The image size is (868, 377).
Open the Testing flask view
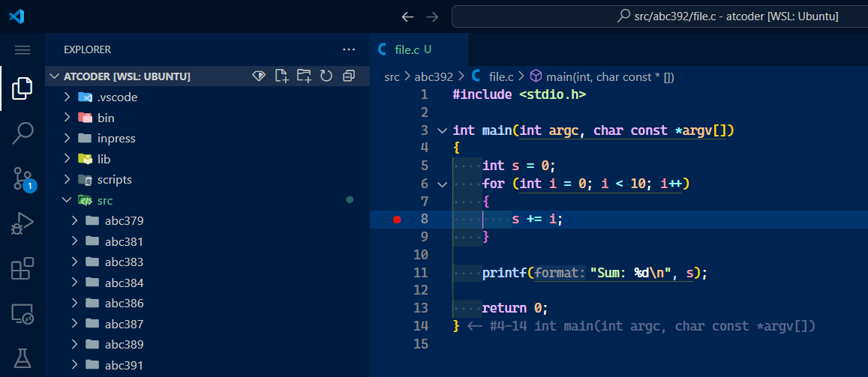click(x=23, y=358)
